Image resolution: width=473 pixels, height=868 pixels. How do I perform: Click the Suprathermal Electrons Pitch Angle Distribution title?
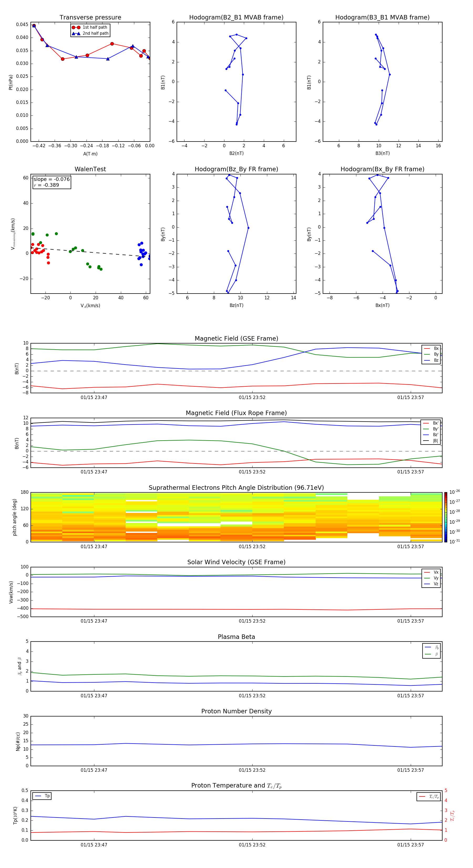coord(236,488)
